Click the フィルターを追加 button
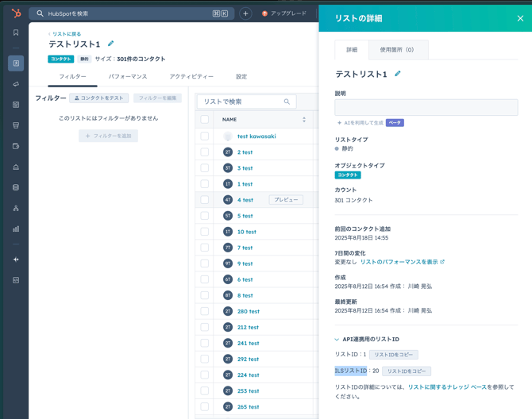 click(x=108, y=136)
